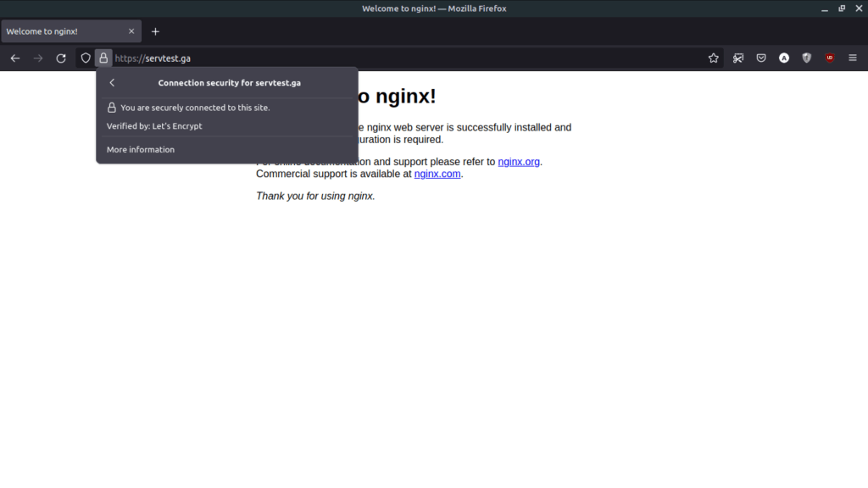Image resolution: width=868 pixels, height=488 pixels.
Task: Open the uBlock Origin extension
Action: click(x=830, y=58)
